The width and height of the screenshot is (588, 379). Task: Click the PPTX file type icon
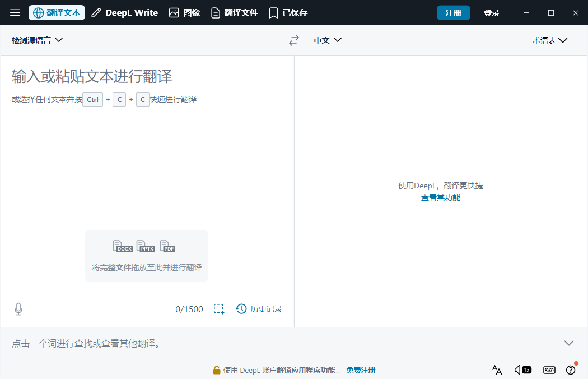146,247
